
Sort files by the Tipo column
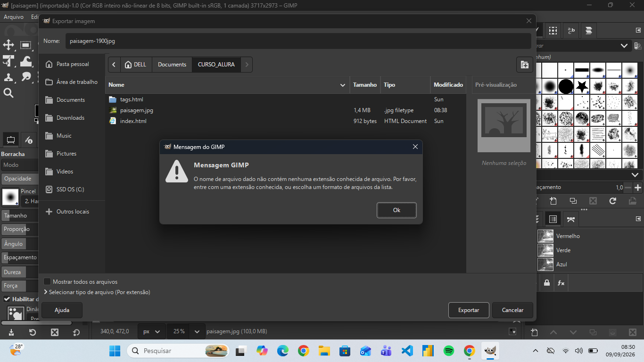pyautogui.click(x=405, y=85)
